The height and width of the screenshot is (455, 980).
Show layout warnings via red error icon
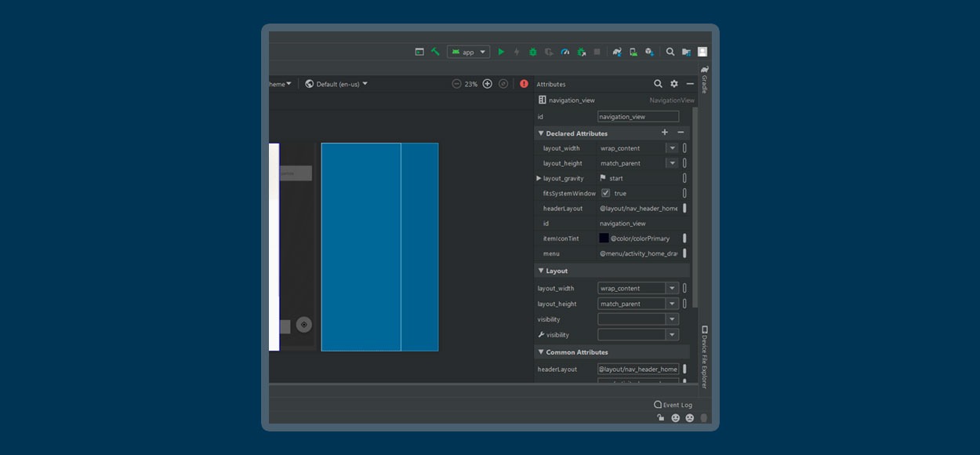[524, 84]
